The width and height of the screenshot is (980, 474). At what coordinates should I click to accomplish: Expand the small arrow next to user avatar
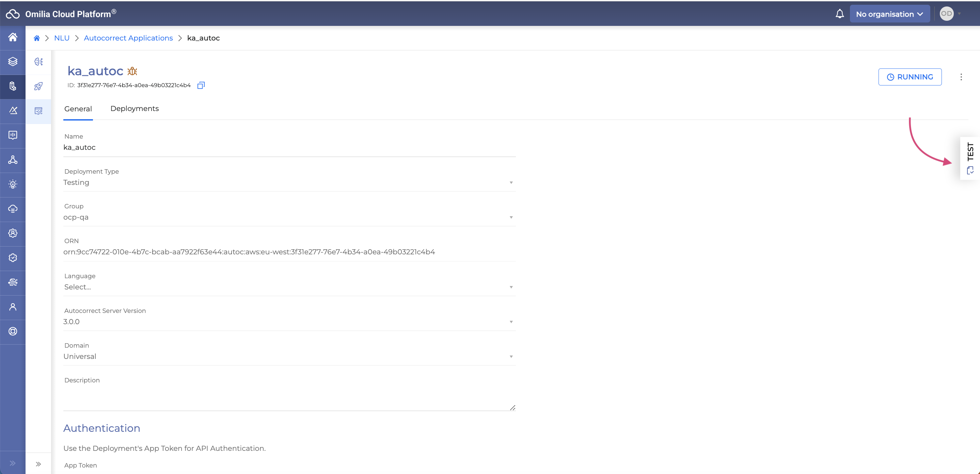click(x=960, y=14)
